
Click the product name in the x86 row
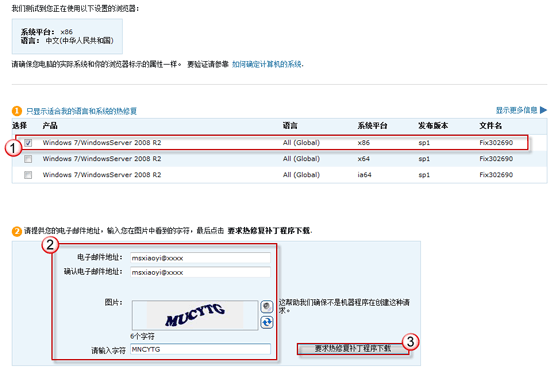(102, 143)
